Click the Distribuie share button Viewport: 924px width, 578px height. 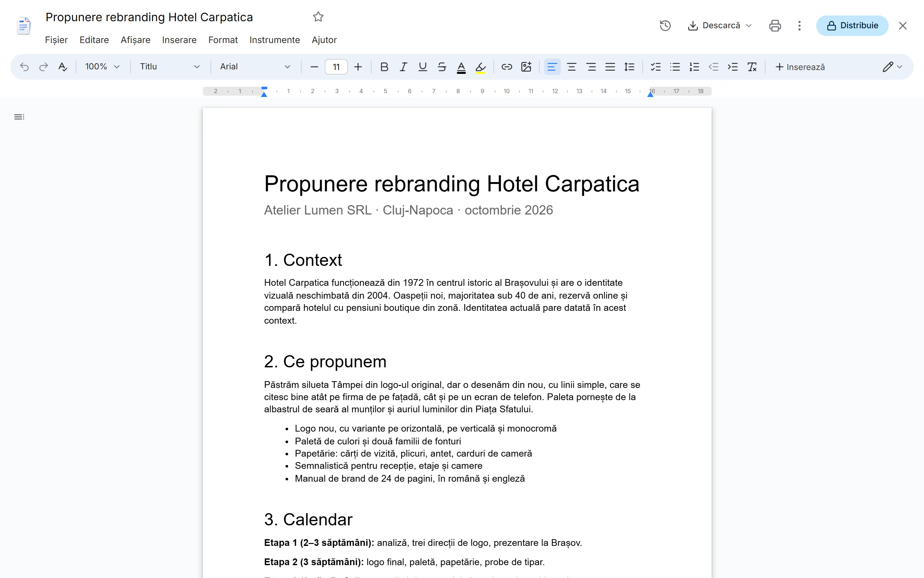[852, 26]
